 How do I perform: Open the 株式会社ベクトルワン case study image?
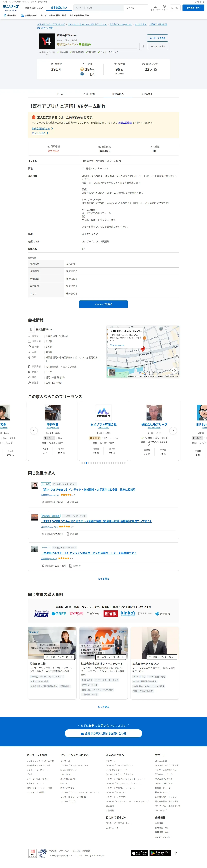pyautogui.click(x=155, y=643)
